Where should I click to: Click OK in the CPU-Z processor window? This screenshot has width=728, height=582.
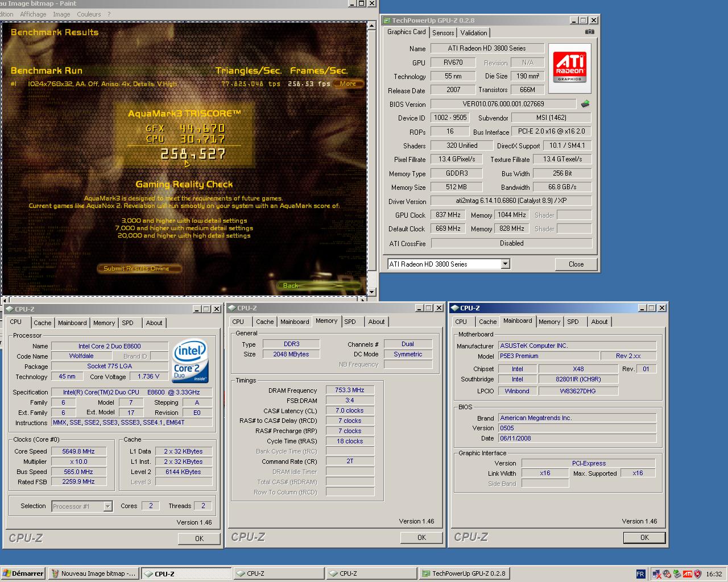coord(199,538)
